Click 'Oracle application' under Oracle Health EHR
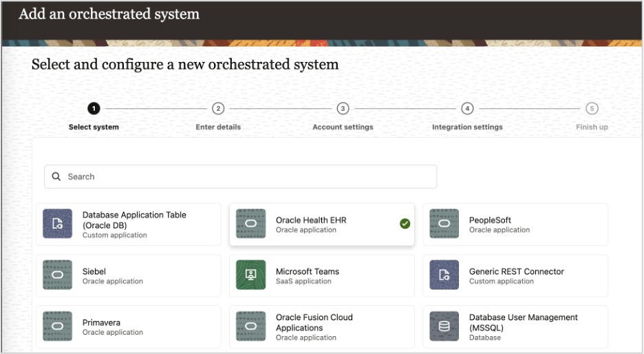 [306, 230]
